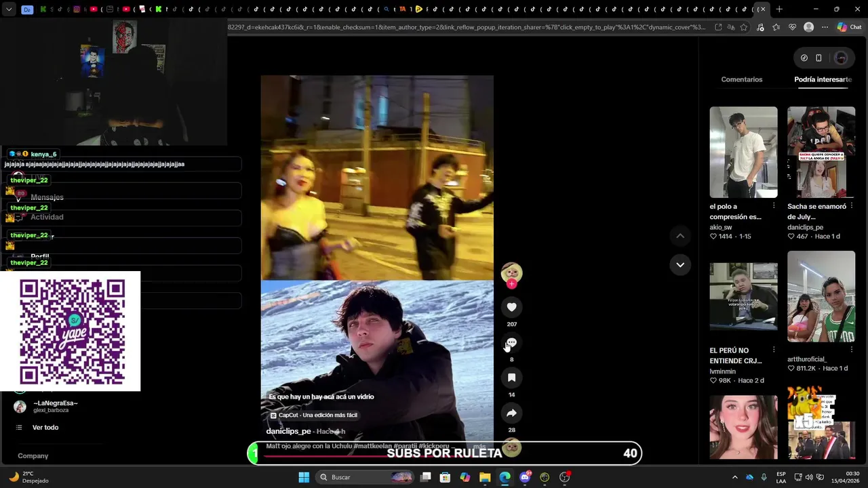
Task: Switch to the Comentarios tab
Action: point(741,79)
